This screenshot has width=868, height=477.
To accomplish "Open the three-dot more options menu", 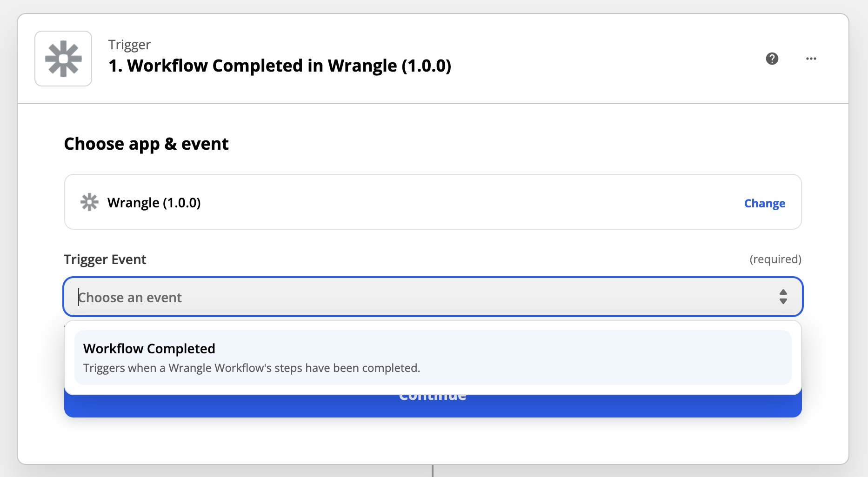I will pyautogui.click(x=811, y=59).
